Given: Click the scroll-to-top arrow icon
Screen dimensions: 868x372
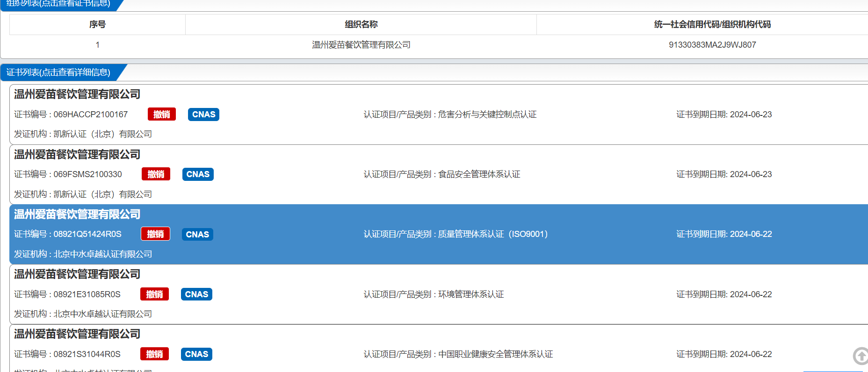Looking at the screenshot, I should (861, 356).
